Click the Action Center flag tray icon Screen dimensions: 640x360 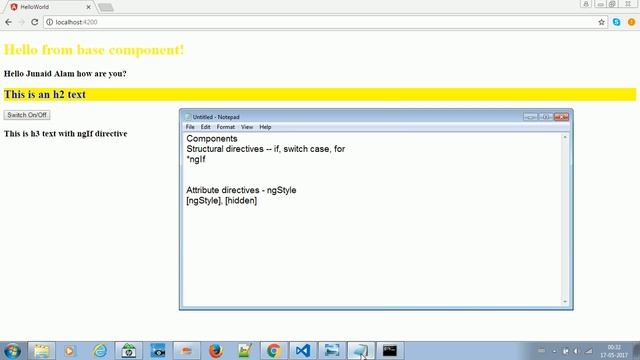pos(565,351)
